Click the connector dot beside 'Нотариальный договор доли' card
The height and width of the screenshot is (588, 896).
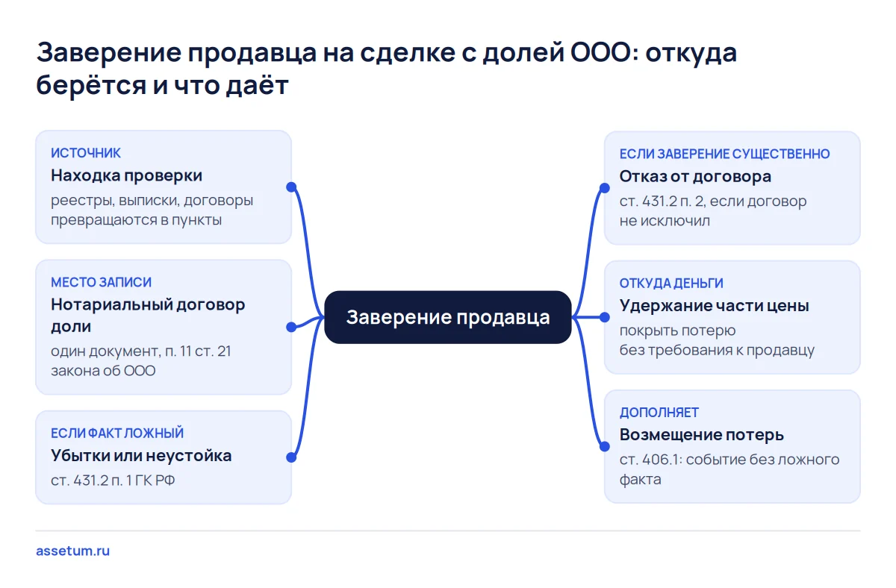click(x=291, y=327)
